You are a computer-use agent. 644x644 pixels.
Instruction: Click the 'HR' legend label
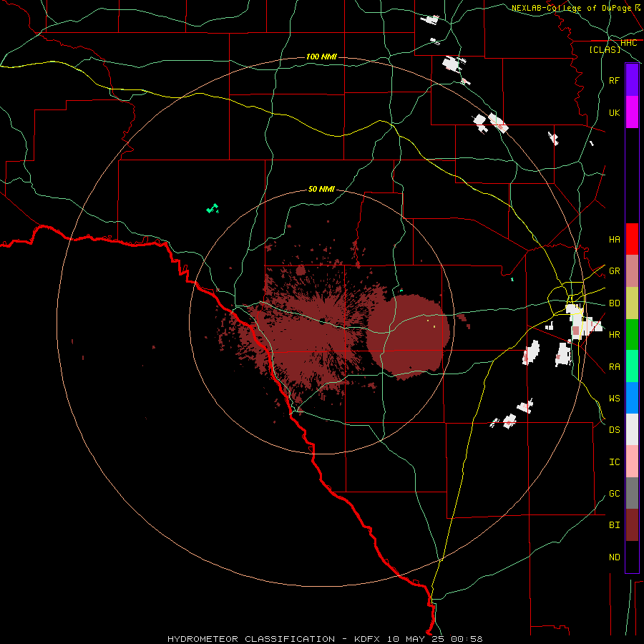(614, 335)
